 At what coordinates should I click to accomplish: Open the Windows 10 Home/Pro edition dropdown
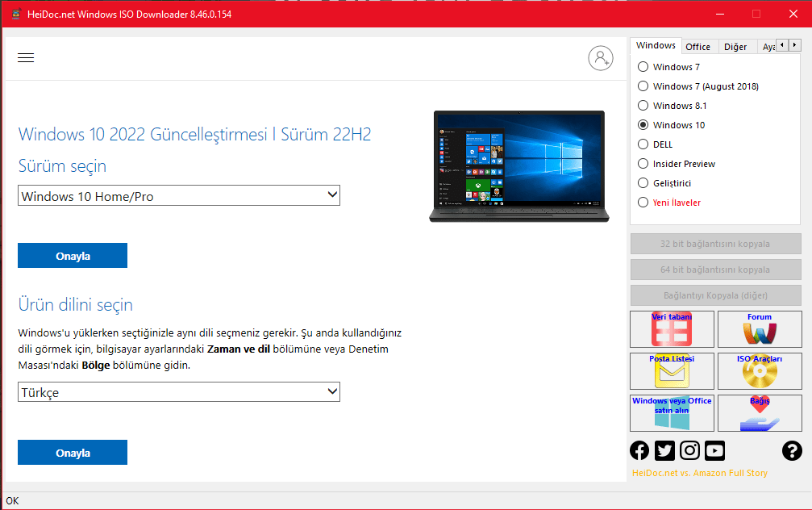pyautogui.click(x=179, y=195)
